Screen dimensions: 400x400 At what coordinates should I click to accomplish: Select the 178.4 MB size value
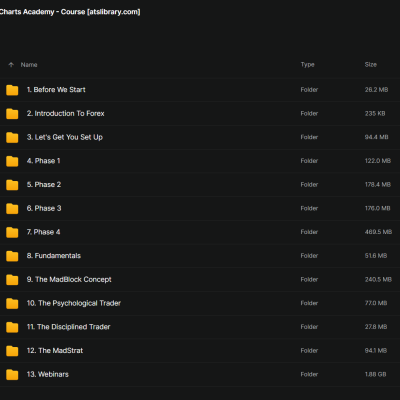point(378,184)
